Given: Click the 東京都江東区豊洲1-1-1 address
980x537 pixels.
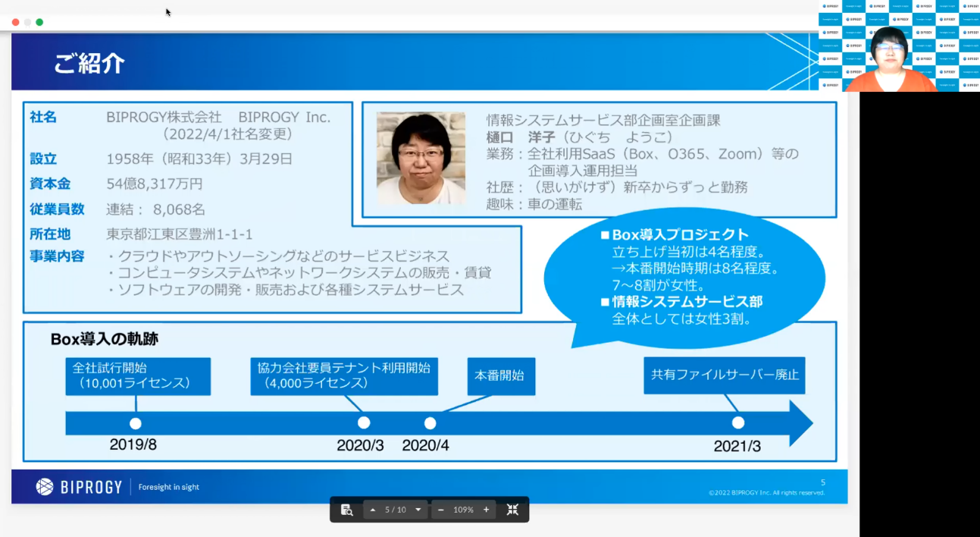Looking at the screenshot, I should point(180,234).
